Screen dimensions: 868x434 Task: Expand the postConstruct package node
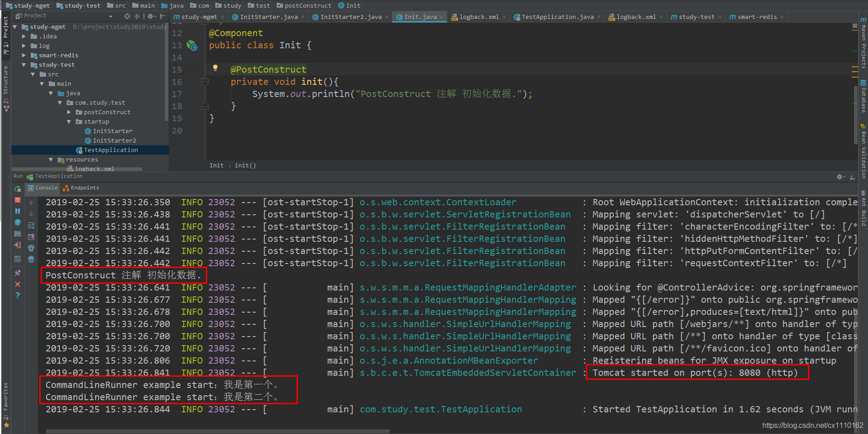pyautogui.click(x=69, y=112)
